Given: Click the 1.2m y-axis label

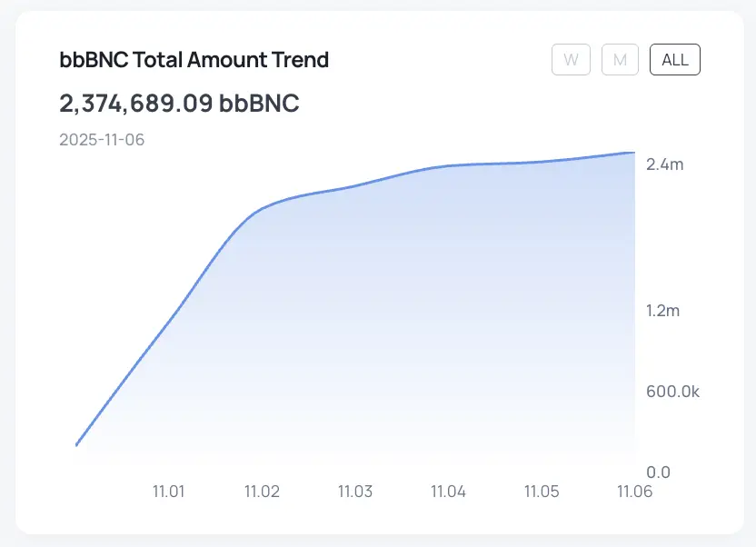Looking at the screenshot, I should [x=662, y=311].
